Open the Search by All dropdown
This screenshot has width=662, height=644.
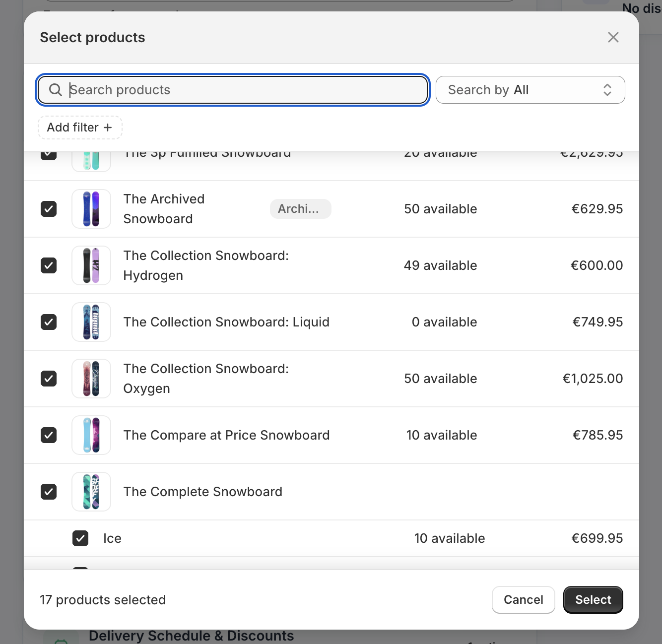pos(530,90)
